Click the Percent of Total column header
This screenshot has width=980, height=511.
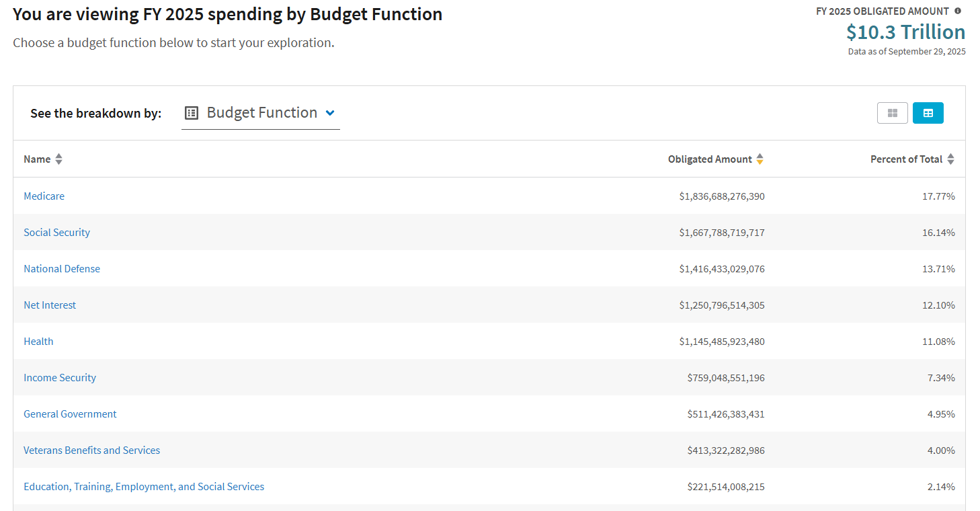point(906,159)
